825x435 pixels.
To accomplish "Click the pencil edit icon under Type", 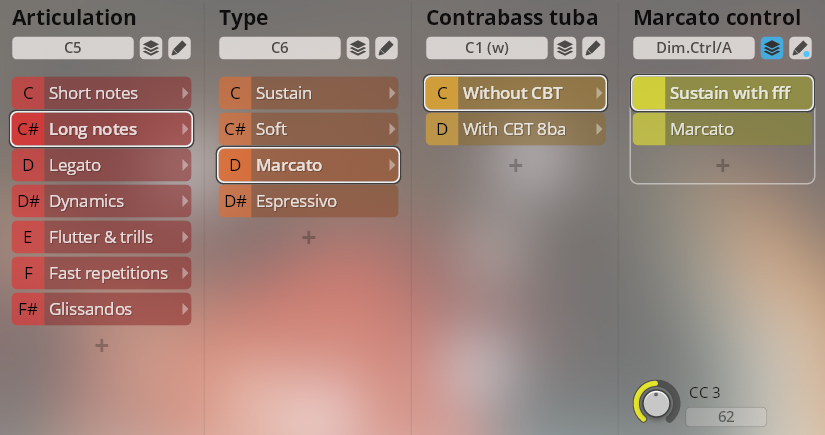I will [x=386, y=47].
